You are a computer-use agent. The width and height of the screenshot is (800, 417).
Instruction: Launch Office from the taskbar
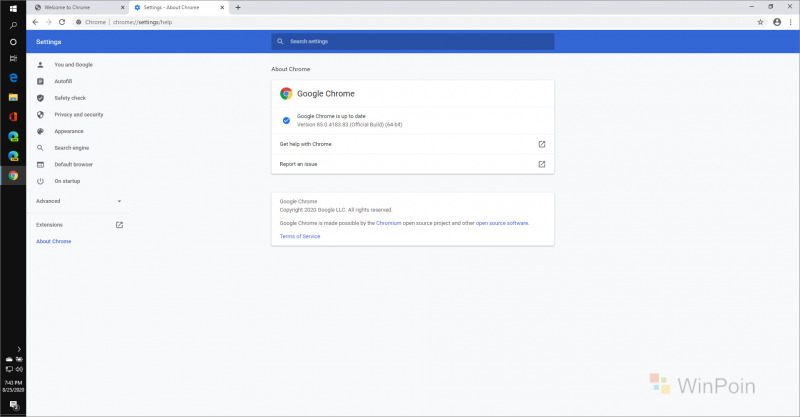point(13,117)
